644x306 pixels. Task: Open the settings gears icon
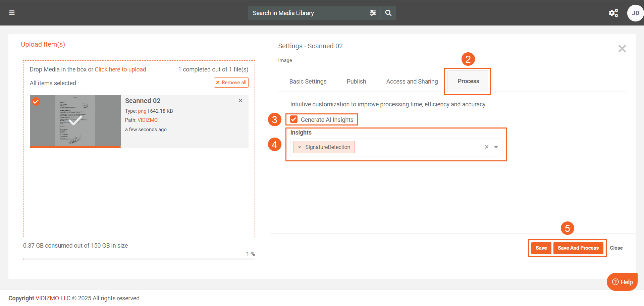pyautogui.click(x=613, y=13)
